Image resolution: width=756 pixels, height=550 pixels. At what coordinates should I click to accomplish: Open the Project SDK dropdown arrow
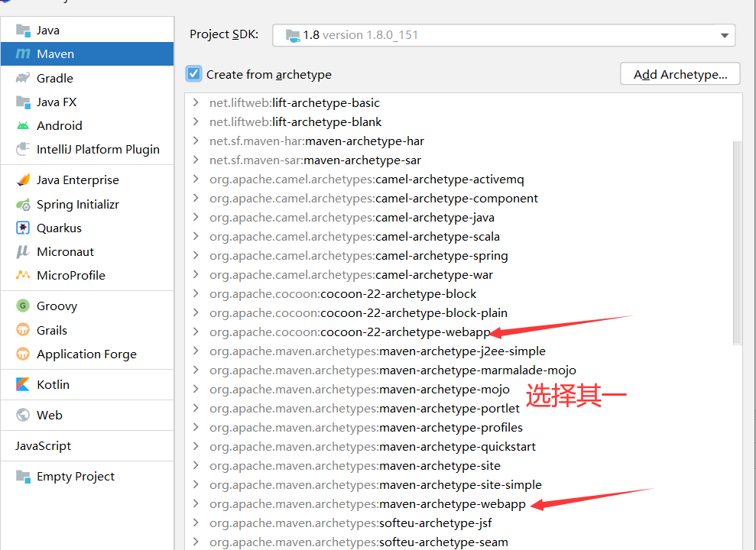tap(724, 35)
